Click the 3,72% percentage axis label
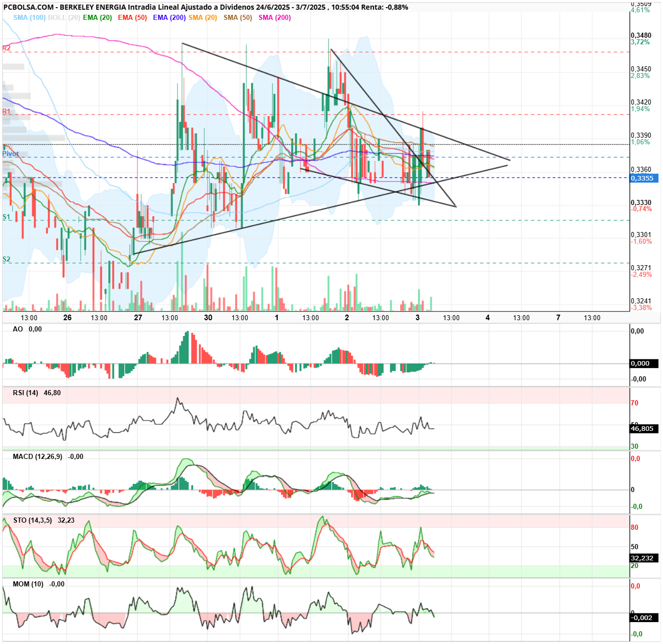This screenshot has height=644, width=663. [x=641, y=42]
